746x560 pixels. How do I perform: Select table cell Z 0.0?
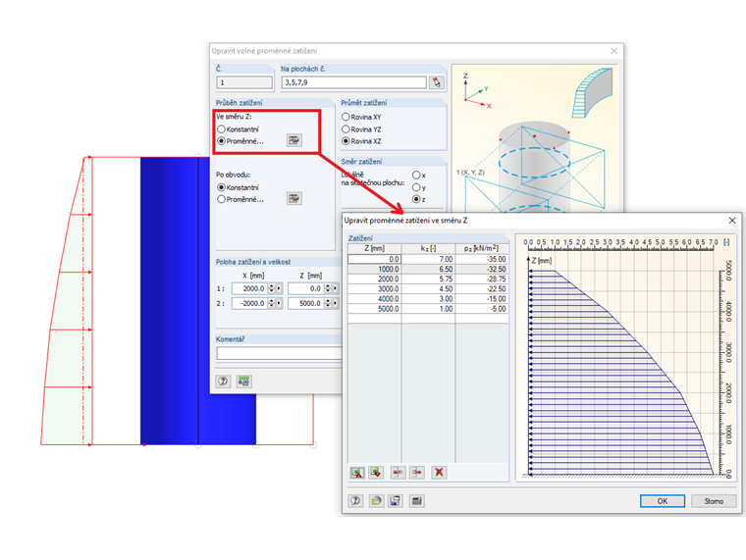[375, 259]
